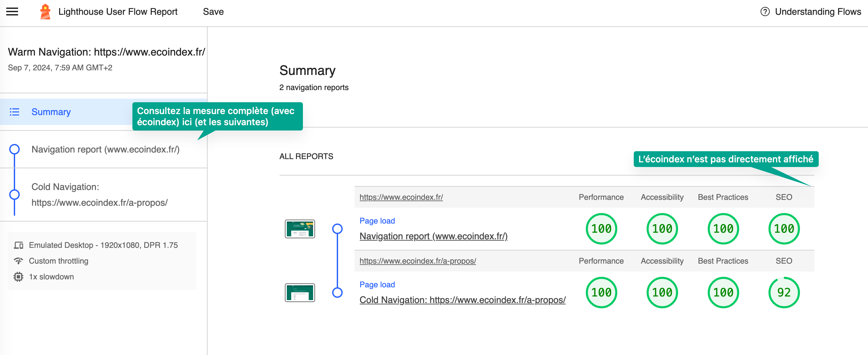This screenshot has width=868, height=355.
Task: Click 'Lighthouse User Flow Report' title
Action: pyautogui.click(x=118, y=12)
